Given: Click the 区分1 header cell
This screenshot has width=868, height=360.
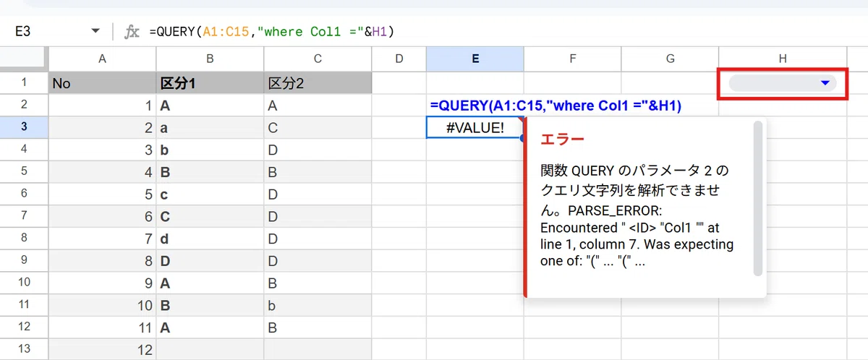Looking at the screenshot, I should pos(209,83).
